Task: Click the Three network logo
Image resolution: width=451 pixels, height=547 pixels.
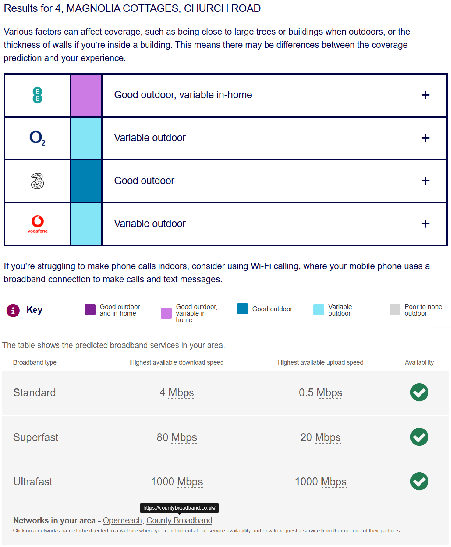Action: point(37,181)
